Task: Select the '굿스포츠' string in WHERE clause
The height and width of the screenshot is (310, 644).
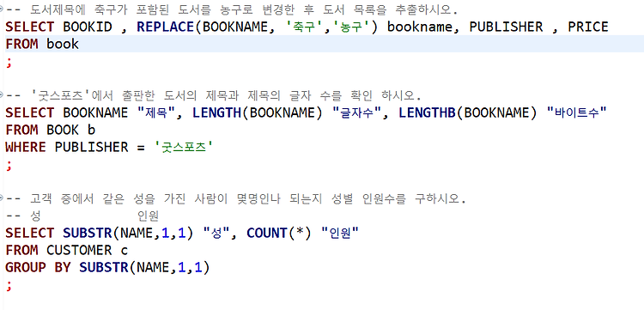Action: 184,147
